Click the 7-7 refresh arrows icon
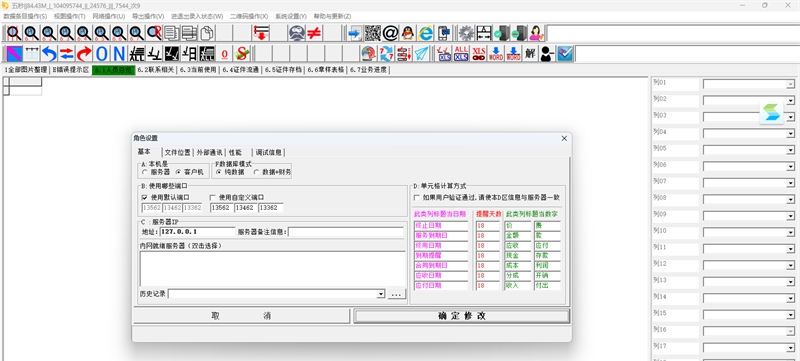 click(386, 54)
